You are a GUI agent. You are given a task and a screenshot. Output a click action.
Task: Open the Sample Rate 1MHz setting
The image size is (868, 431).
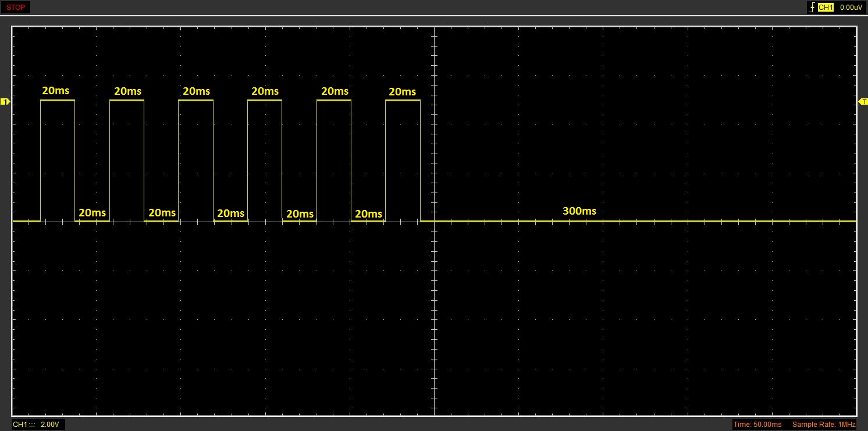click(x=824, y=425)
